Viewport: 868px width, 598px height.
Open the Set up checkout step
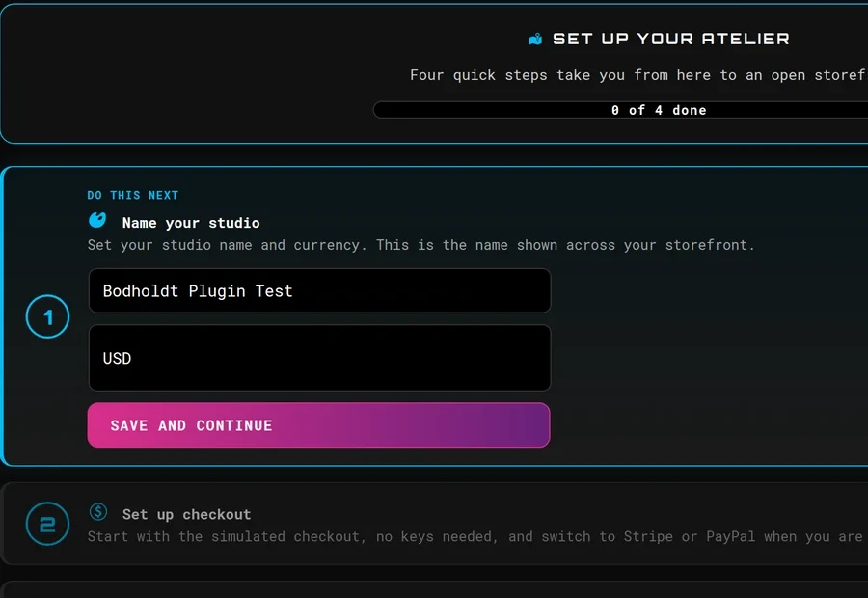pyautogui.click(x=436, y=524)
